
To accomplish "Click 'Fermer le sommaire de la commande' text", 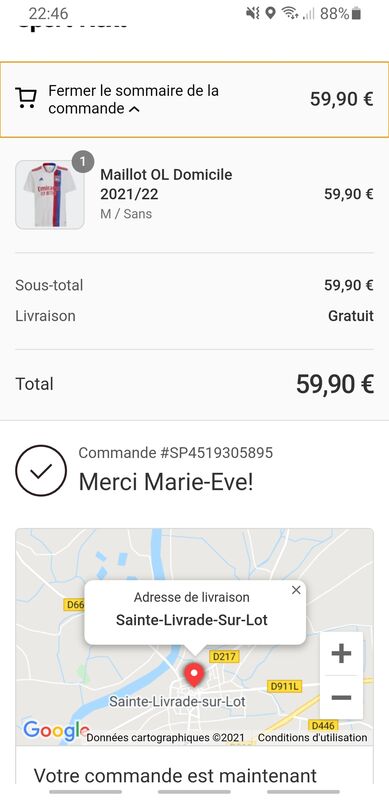I will click(134, 99).
